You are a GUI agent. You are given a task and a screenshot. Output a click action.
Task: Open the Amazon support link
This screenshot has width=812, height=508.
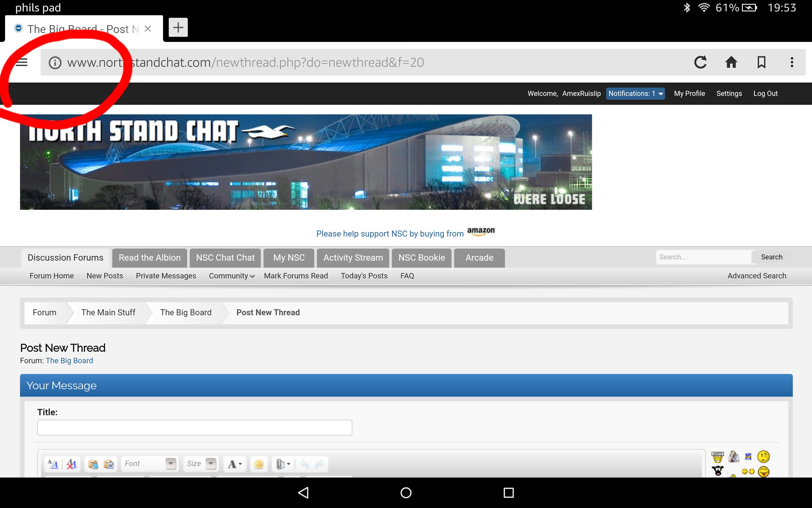[x=406, y=233]
